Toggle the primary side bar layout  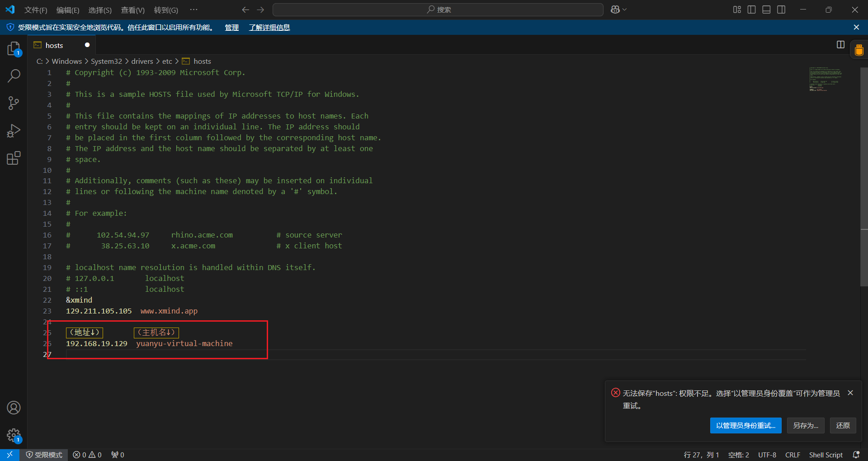tap(751, 10)
